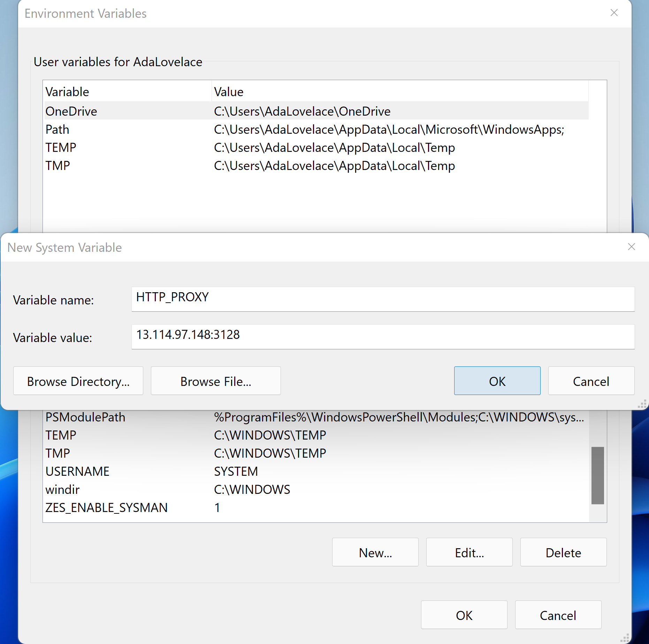The height and width of the screenshot is (644, 649).
Task: Click the Variable value text field
Action: [x=382, y=336]
